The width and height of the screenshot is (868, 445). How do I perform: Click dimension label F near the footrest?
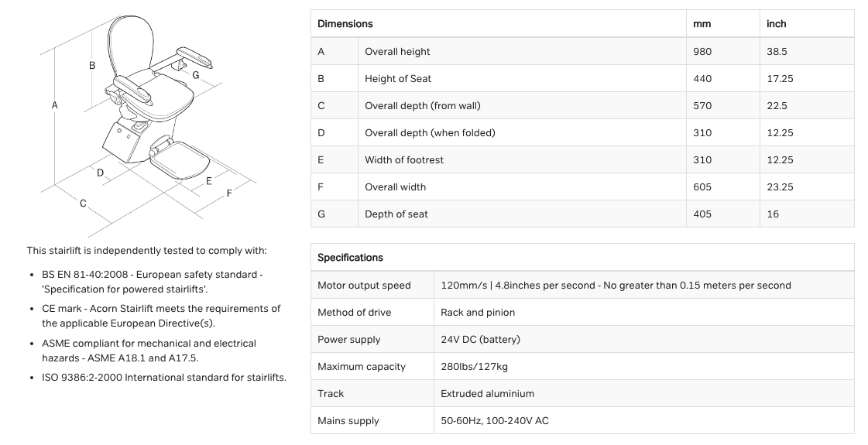tap(229, 193)
